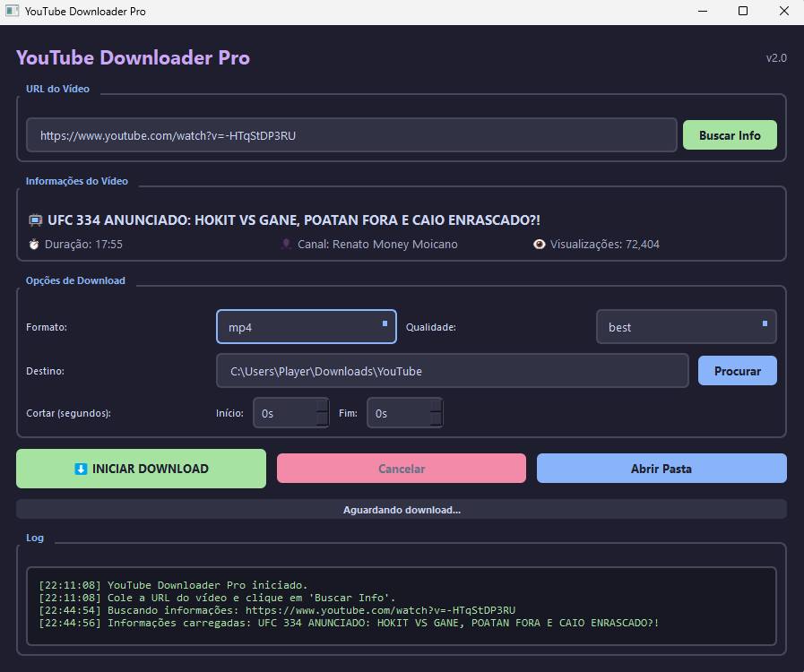Click the download arrow icon on INICIAR DOWNLOAD
The height and width of the screenshot is (672, 804).
coord(81,469)
